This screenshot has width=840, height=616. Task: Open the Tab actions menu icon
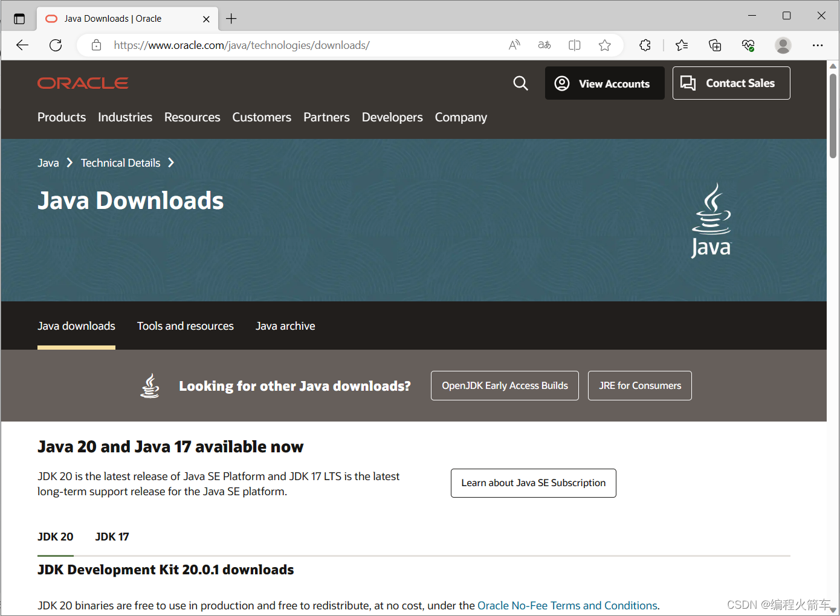pos(19,19)
